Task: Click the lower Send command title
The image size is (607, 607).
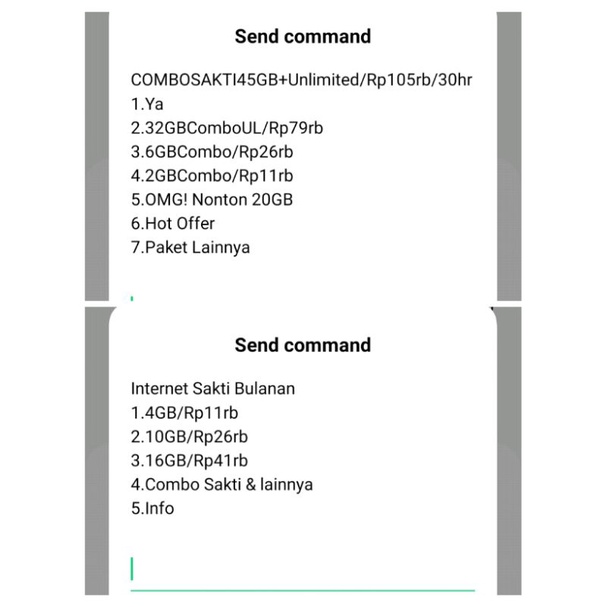Action: (x=302, y=345)
